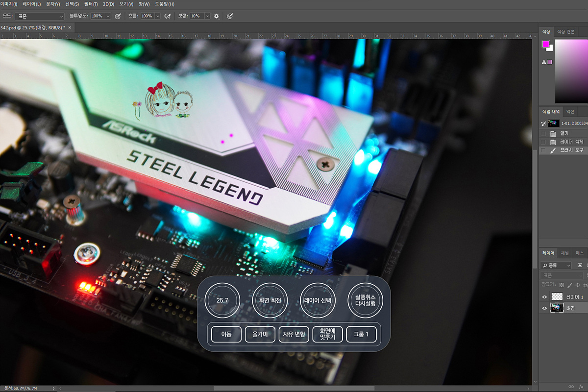The image size is (588, 392).
Task: Click the 화면에 맞추기 overlay button
Action: tap(327, 334)
